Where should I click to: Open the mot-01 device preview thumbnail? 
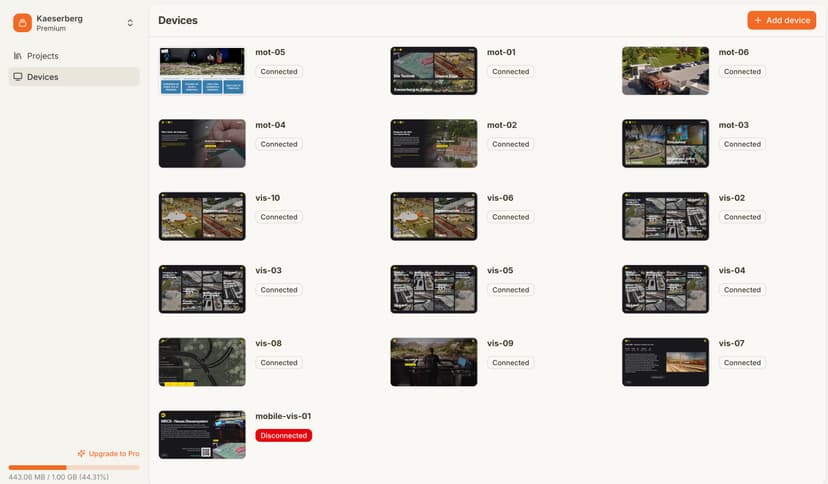coord(433,71)
